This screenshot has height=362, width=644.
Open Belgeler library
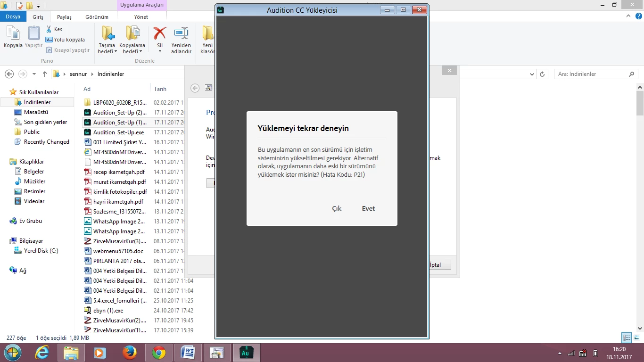tap(34, 172)
